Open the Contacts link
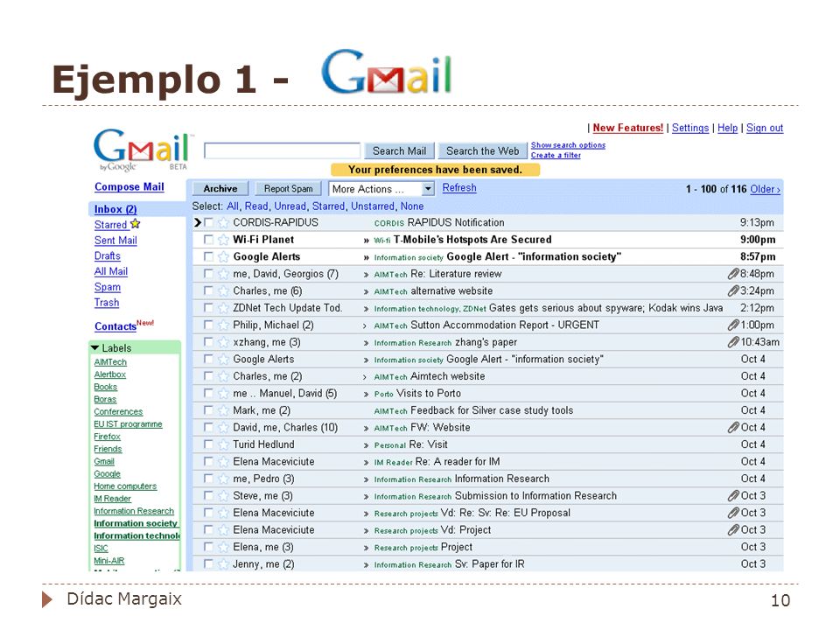Viewport: 840px width, 630px height. (115, 326)
